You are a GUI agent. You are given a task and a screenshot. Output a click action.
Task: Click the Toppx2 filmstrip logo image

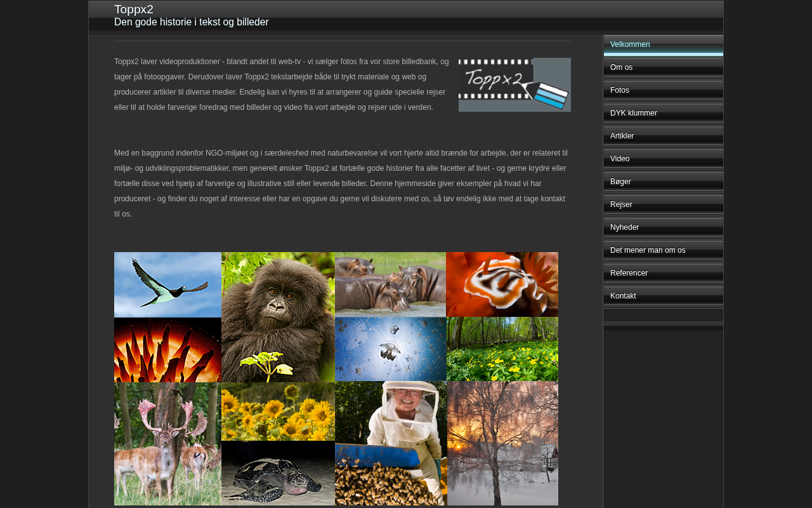(x=514, y=84)
